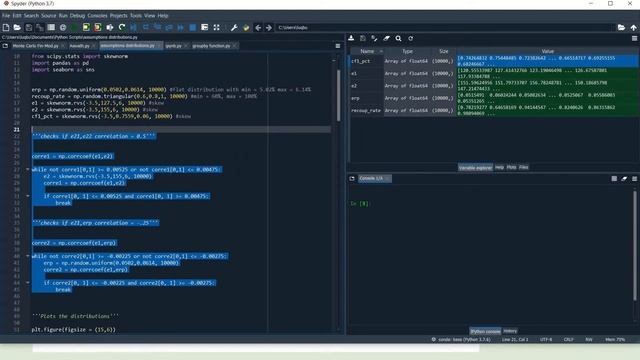Run selection or current line
This screenshot has width=640, height=360.
110,27
